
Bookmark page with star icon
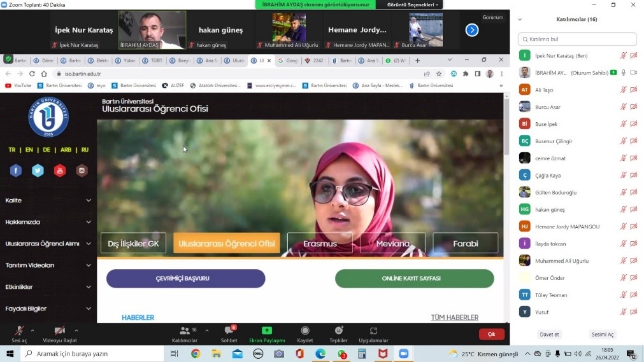[x=439, y=74]
